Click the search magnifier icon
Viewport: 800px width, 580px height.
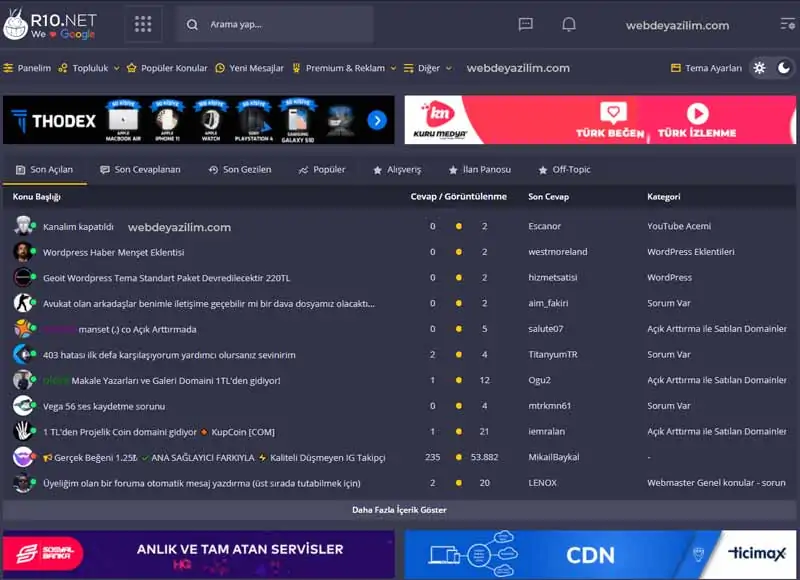[192, 24]
